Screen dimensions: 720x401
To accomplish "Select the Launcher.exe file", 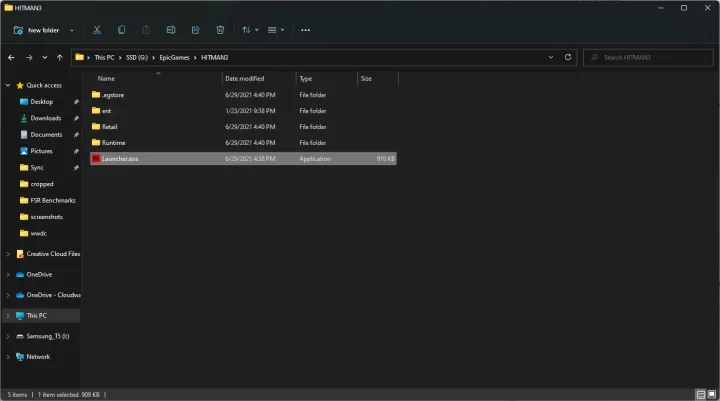I will pos(243,158).
